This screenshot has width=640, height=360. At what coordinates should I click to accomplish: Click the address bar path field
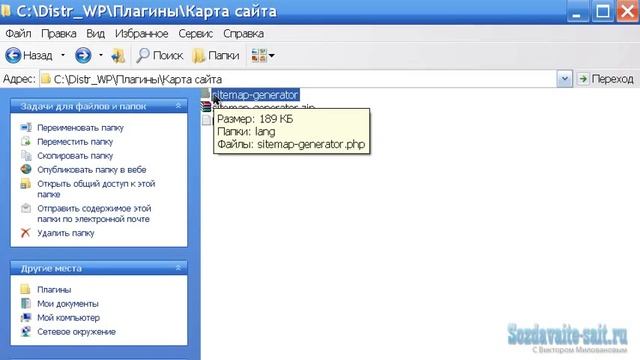click(x=298, y=79)
